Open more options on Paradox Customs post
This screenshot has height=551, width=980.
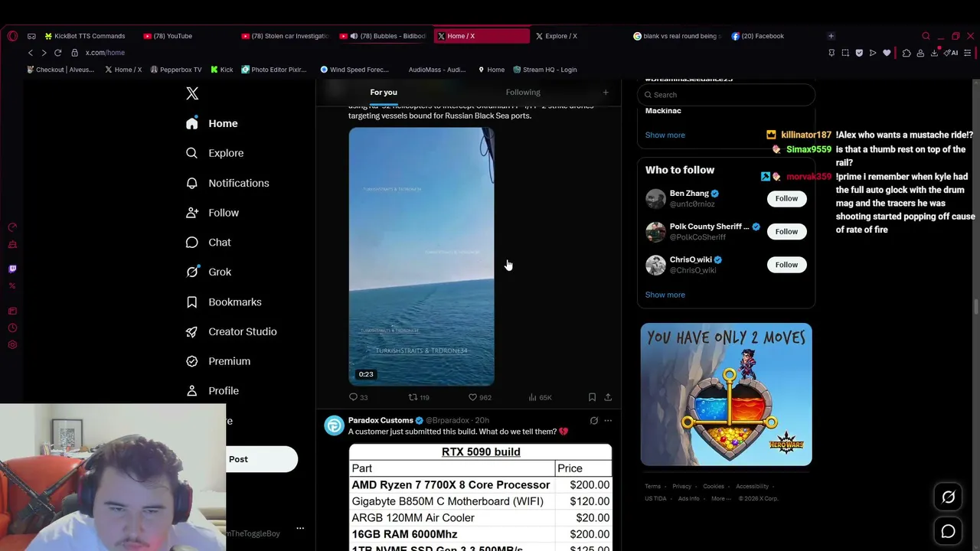(608, 420)
